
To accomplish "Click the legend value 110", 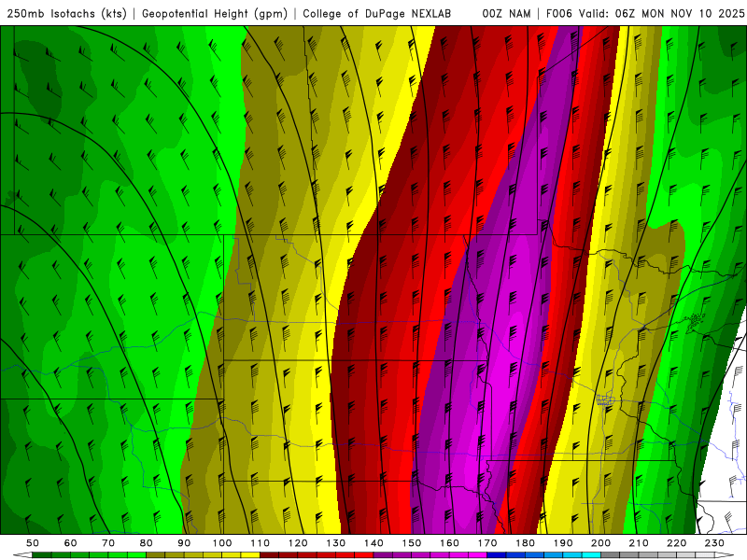I will [x=260, y=543].
